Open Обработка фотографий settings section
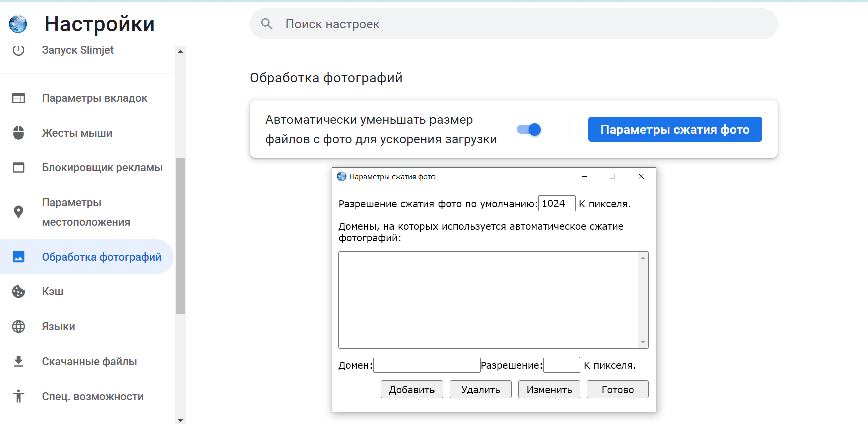Image resolution: width=868 pixels, height=424 pixels. point(101,257)
